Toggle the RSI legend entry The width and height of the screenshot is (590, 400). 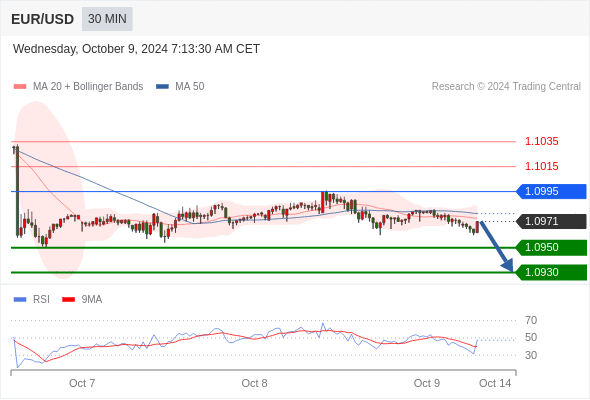coord(32,300)
